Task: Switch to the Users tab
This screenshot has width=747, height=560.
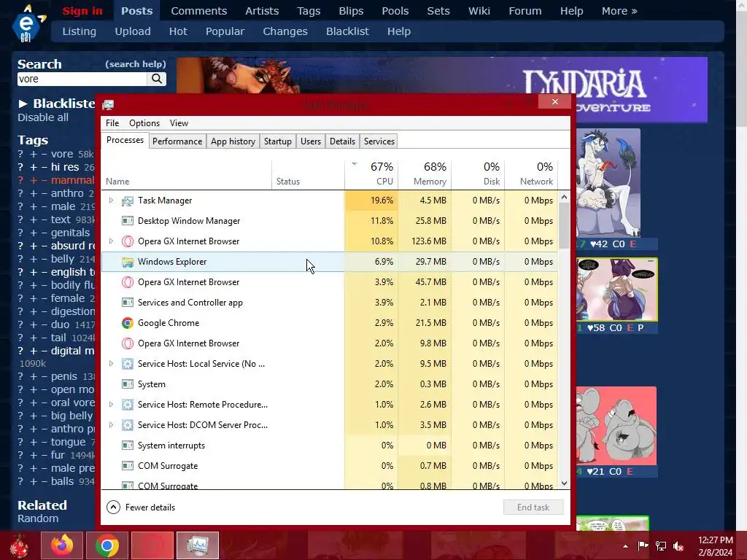Action: tap(311, 141)
